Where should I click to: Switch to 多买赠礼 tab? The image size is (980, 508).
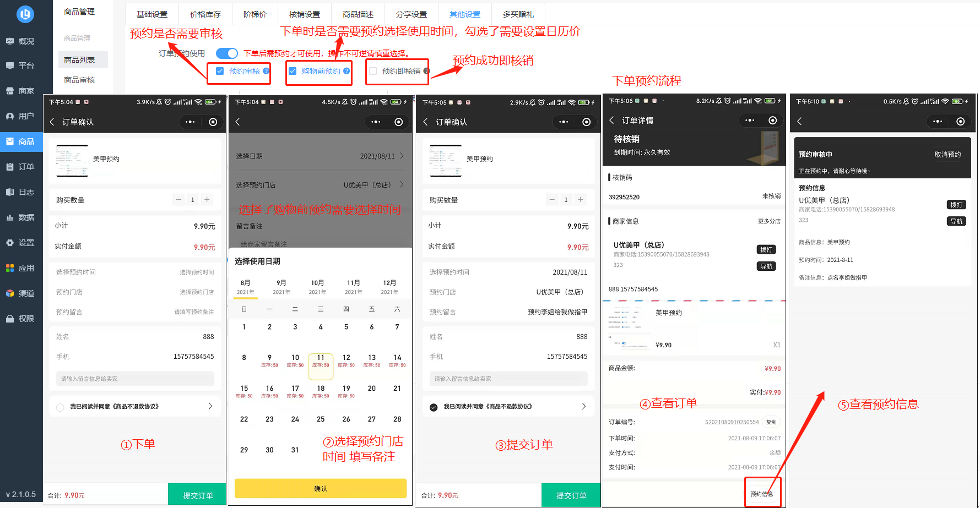tap(518, 14)
